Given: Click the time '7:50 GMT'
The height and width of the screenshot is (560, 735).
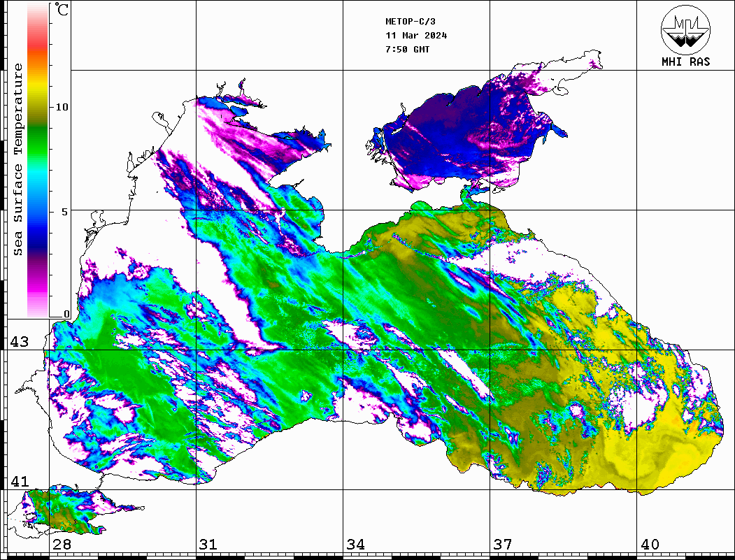Looking at the screenshot, I should [408, 49].
